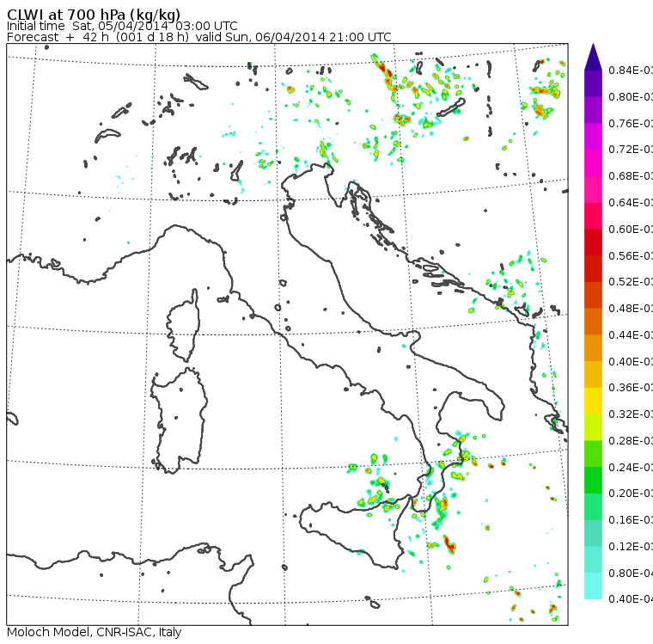Select color band between 0.36E-03 and 0.40E-03
653x644 pixels.
click(593, 375)
